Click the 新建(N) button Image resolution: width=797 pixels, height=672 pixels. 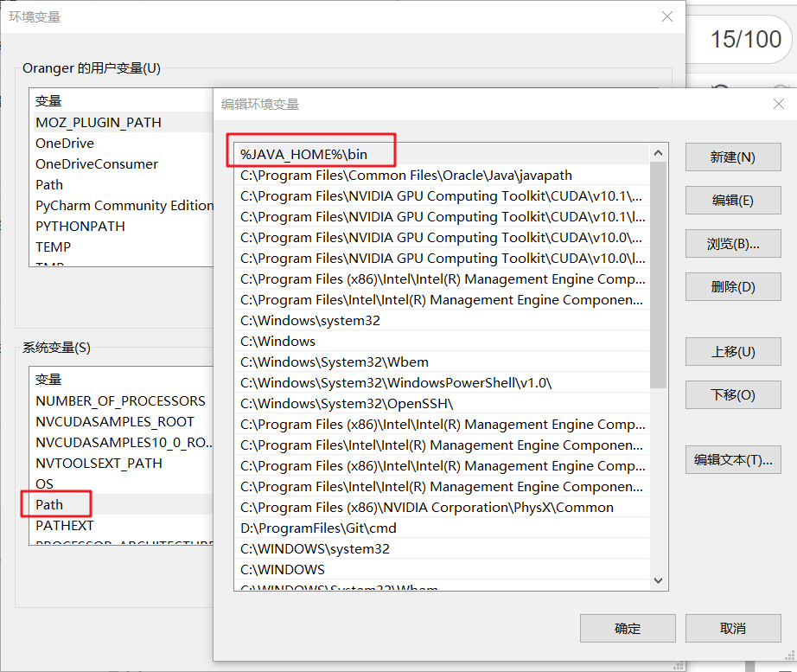pyautogui.click(x=732, y=157)
